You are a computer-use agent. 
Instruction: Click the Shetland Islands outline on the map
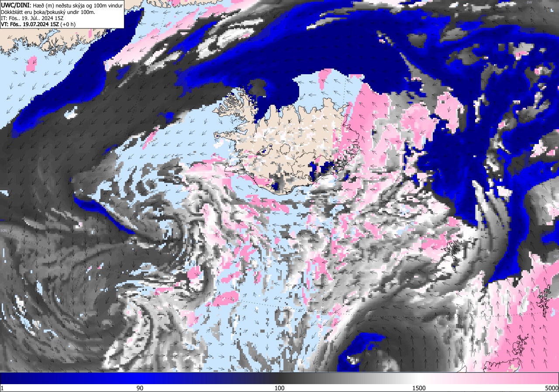coord(545,300)
